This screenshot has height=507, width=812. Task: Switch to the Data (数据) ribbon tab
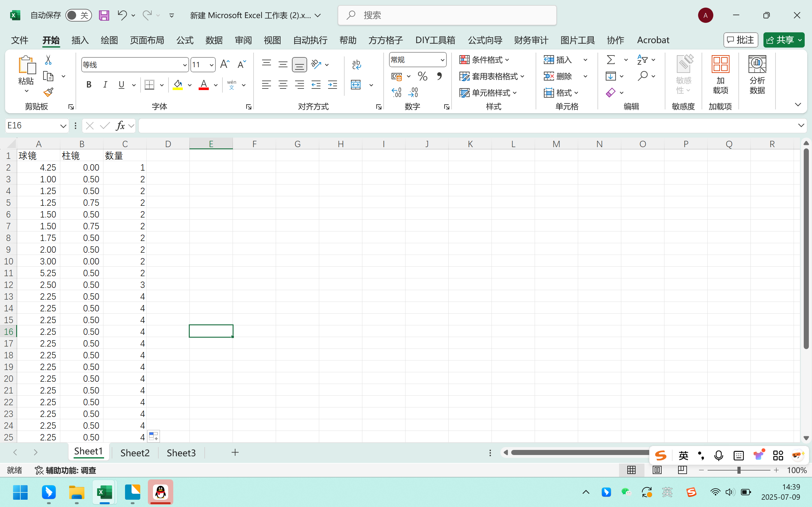214,40
